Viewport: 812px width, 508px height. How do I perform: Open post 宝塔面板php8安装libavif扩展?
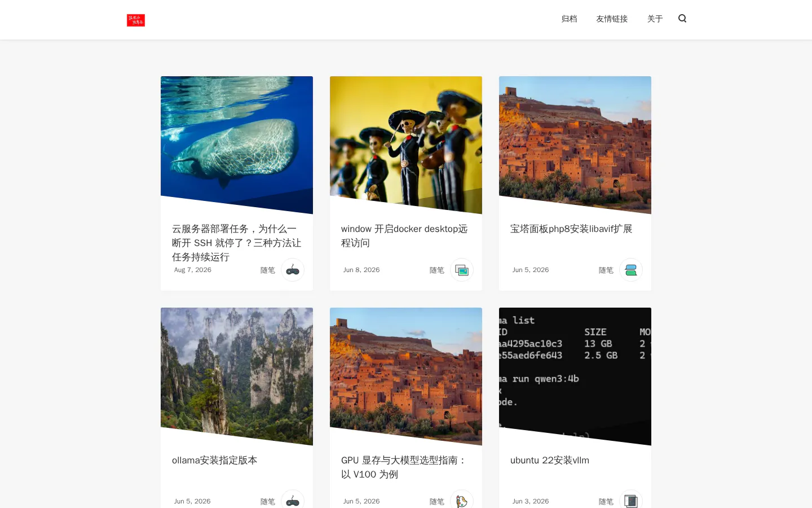pos(571,229)
